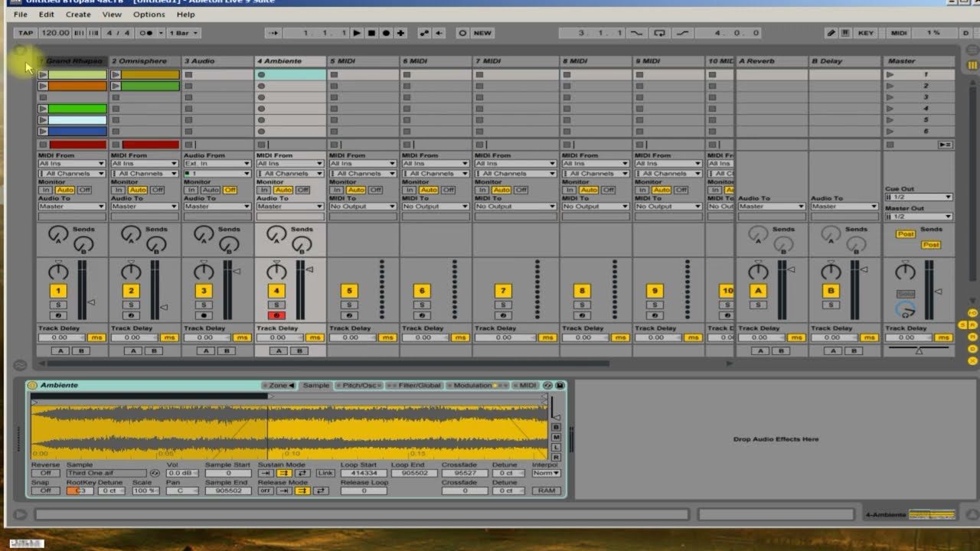Toggle sampler Reverse Off button
980x551 pixels.
(x=46, y=473)
